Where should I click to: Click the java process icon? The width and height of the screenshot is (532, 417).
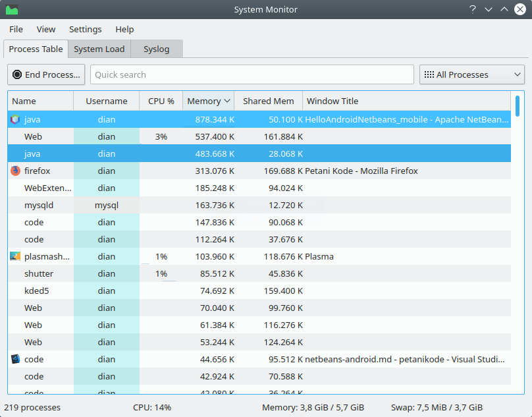tap(15, 119)
